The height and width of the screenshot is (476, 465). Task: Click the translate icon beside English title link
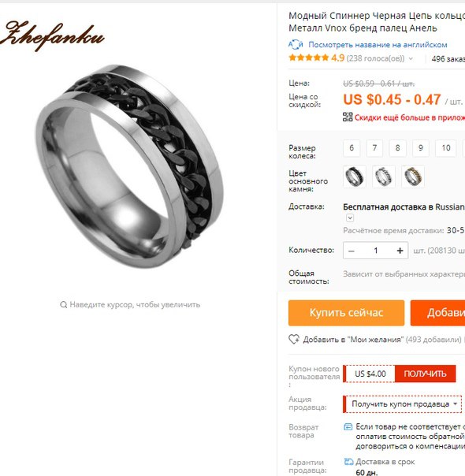[296, 44]
